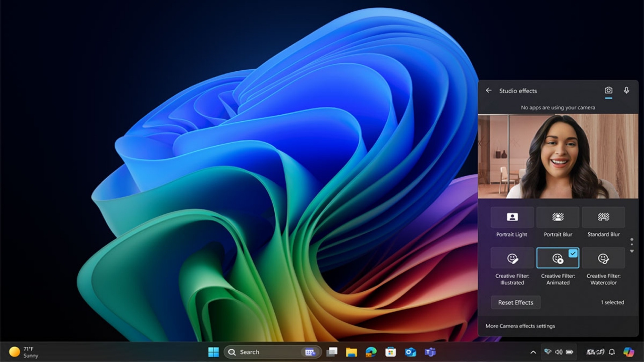The height and width of the screenshot is (362, 644).
Task: Open Microsoft Teams from taskbar
Action: click(x=430, y=352)
